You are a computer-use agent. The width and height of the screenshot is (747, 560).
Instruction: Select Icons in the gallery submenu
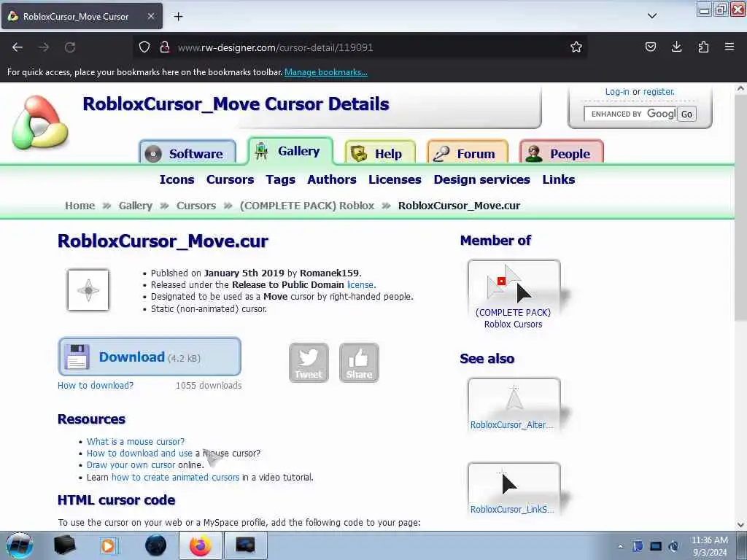coord(177,179)
